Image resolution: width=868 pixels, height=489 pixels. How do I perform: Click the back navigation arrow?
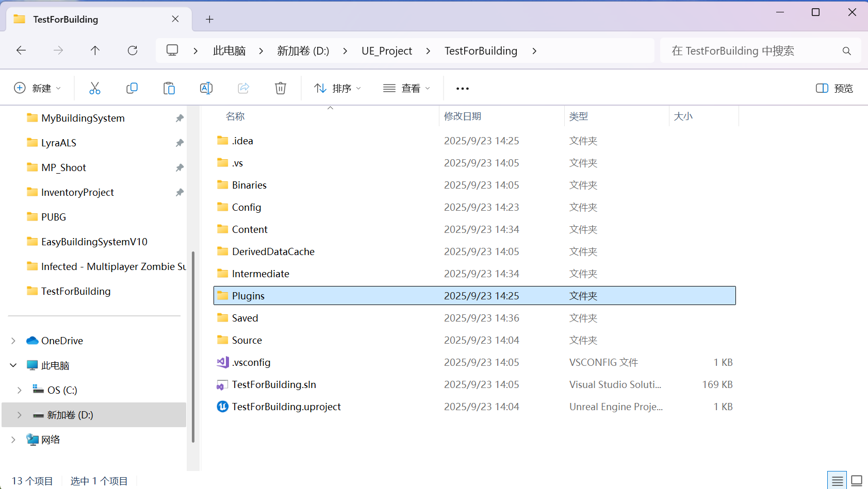point(21,50)
